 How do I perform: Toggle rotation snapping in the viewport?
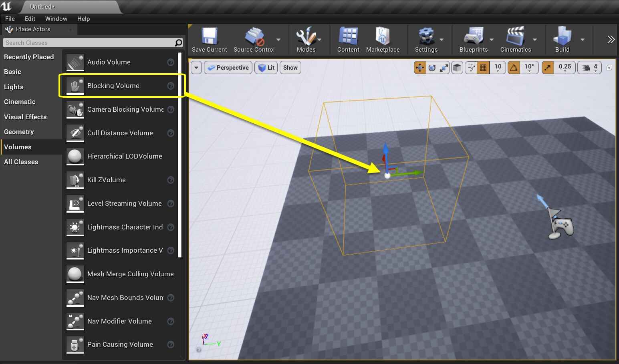[514, 68]
